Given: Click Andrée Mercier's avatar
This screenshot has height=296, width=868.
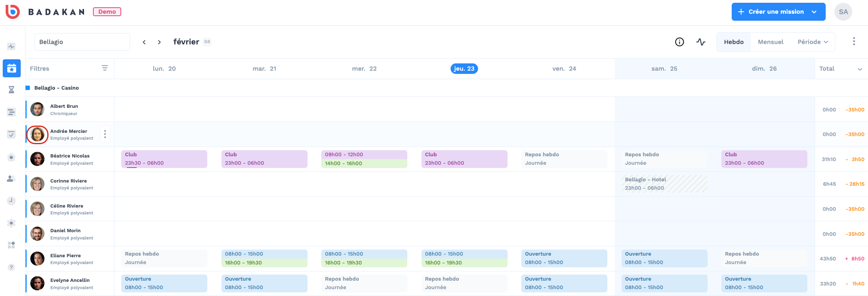Looking at the screenshot, I should (x=37, y=134).
